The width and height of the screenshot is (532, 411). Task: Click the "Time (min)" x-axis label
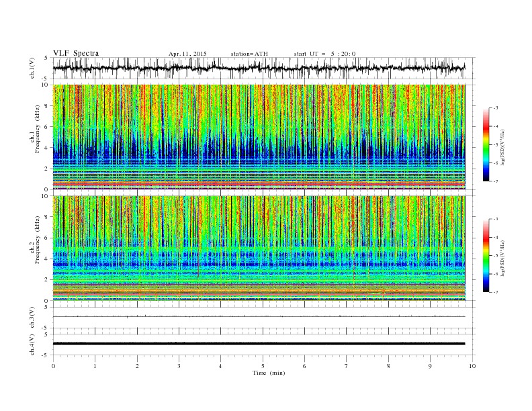[x=269, y=373]
